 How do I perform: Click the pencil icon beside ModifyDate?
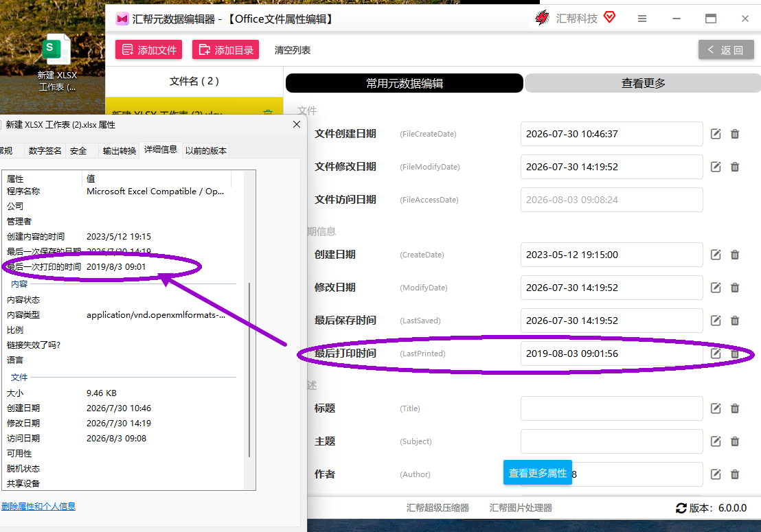(716, 288)
